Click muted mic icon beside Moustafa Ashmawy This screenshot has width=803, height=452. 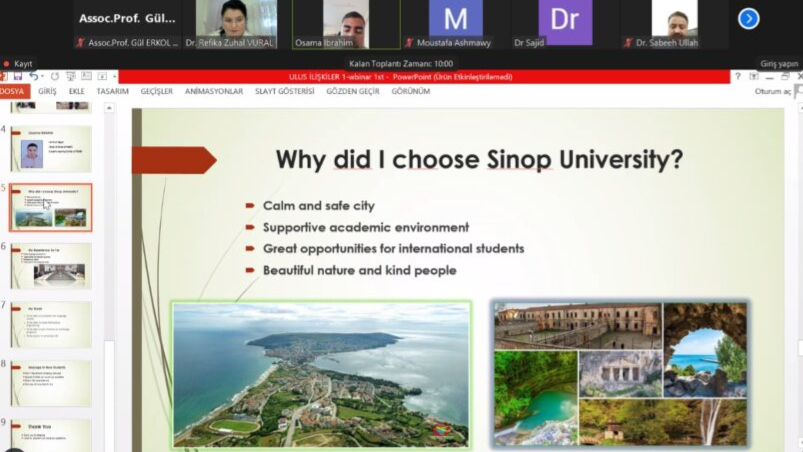(x=409, y=43)
